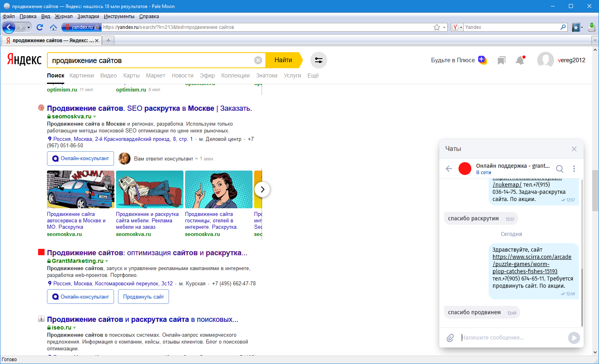Open the iseo.ru 'Продвижение сайтов и раскрутка сайта' result
599x364 pixels.
(143, 319)
